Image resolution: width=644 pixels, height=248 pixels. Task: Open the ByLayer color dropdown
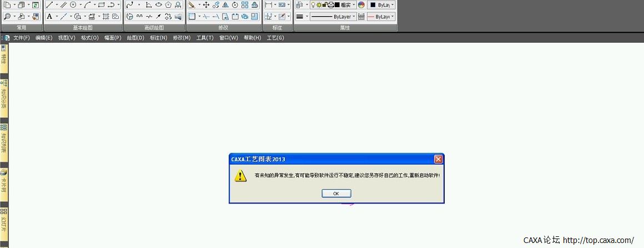pos(381,5)
